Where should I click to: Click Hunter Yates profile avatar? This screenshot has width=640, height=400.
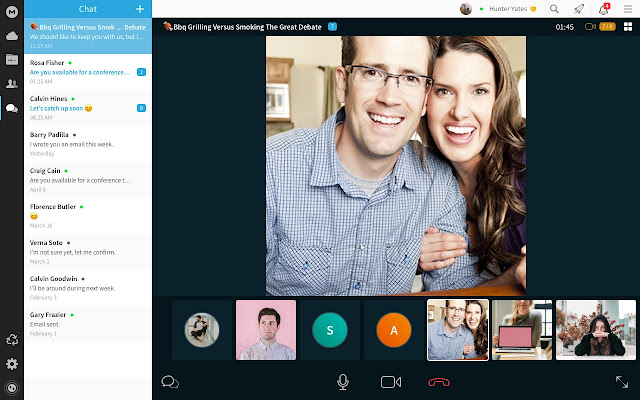(466, 9)
